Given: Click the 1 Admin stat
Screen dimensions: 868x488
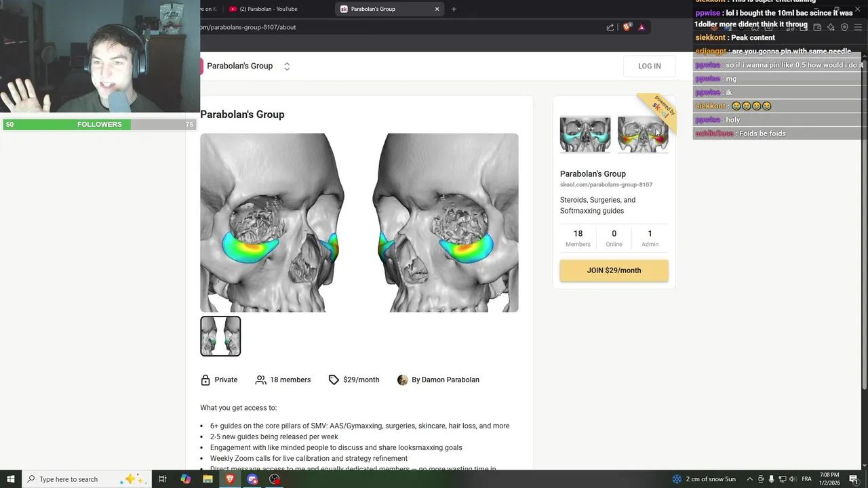Looking at the screenshot, I should [x=650, y=238].
